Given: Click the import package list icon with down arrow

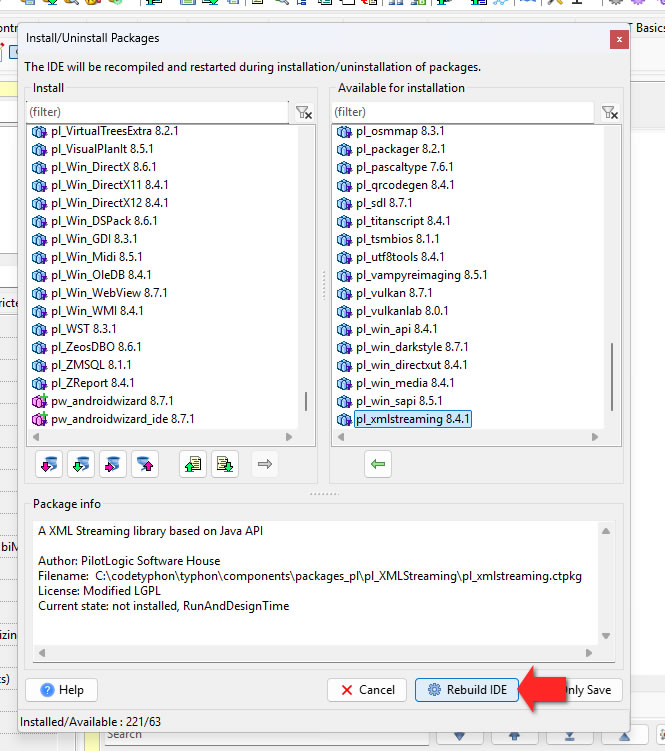Looking at the screenshot, I should point(226,463).
